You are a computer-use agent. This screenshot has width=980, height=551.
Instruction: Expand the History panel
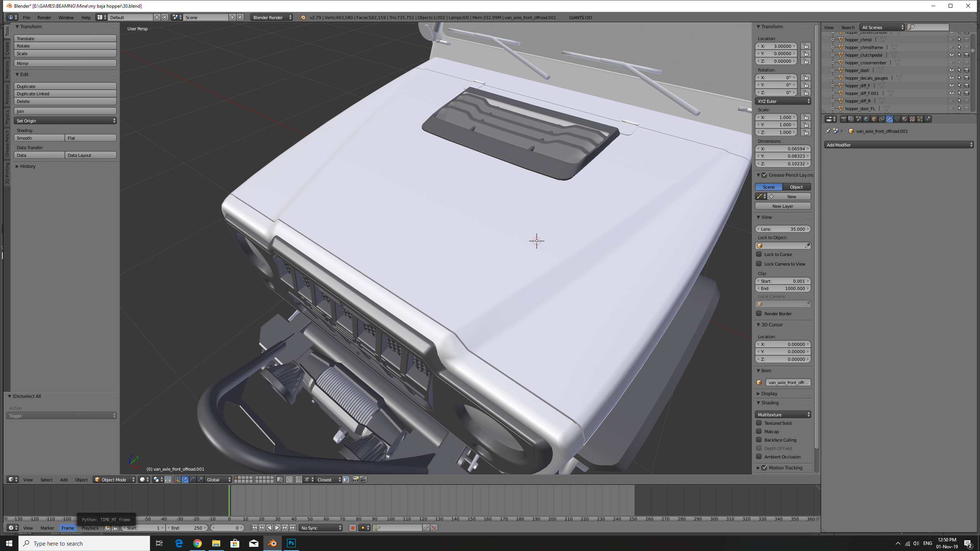[x=28, y=166]
